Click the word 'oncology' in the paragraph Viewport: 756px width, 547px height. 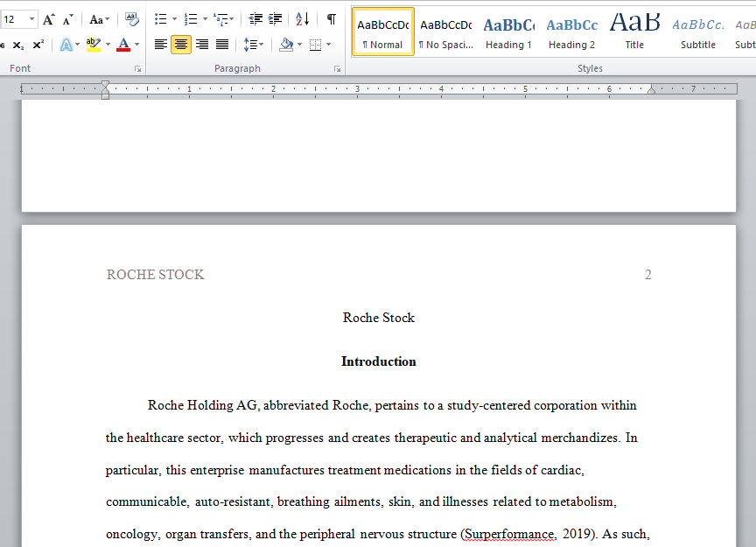pyautogui.click(x=131, y=534)
